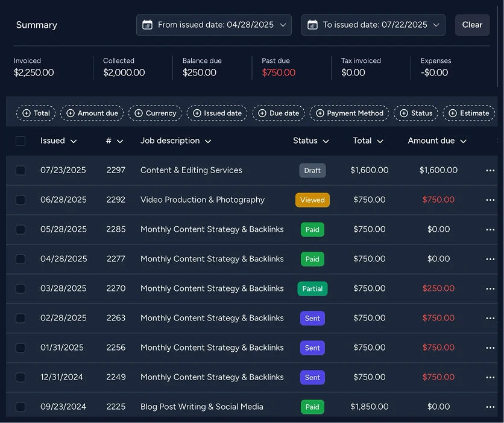Click Sent badge on invoice 2256
This screenshot has height=423, width=504.
(x=312, y=348)
